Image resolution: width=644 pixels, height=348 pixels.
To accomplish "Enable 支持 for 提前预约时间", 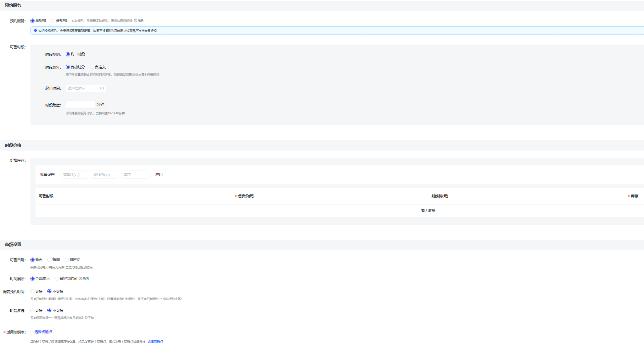I will point(33,291).
